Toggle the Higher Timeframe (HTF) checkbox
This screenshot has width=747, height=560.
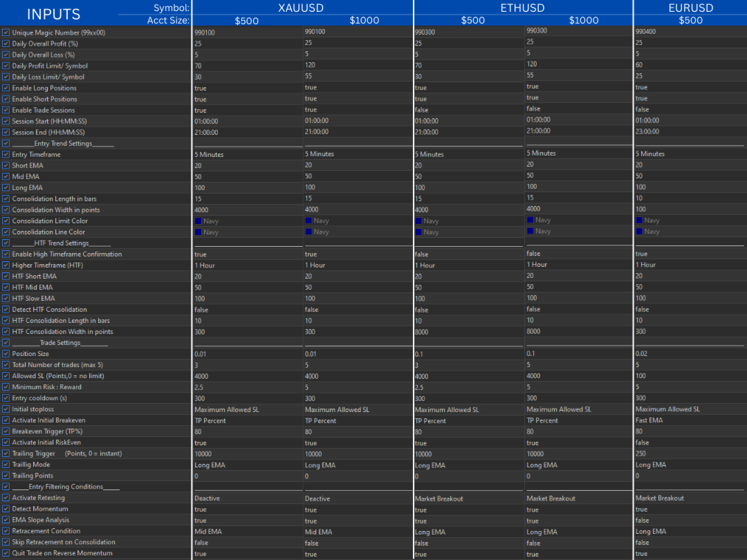click(x=6, y=265)
